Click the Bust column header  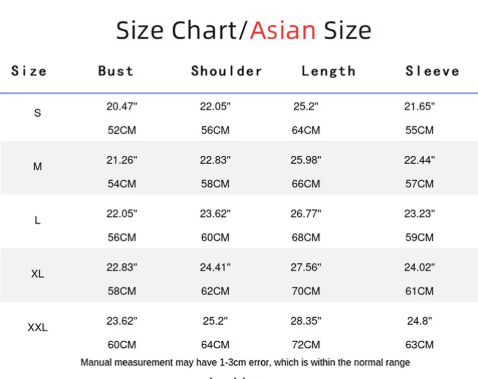pos(116,71)
